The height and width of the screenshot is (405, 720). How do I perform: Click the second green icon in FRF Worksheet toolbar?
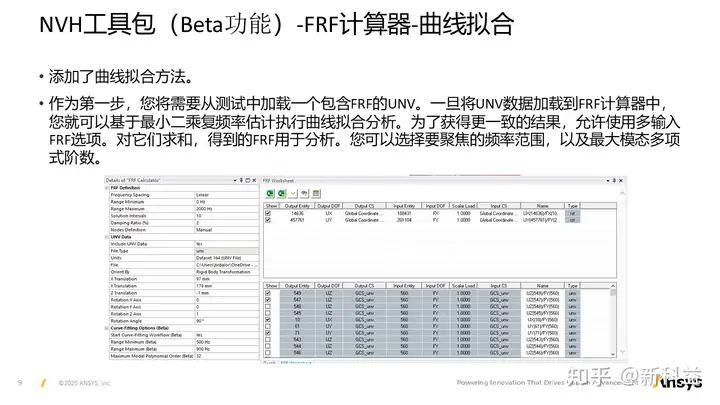pos(281,193)
